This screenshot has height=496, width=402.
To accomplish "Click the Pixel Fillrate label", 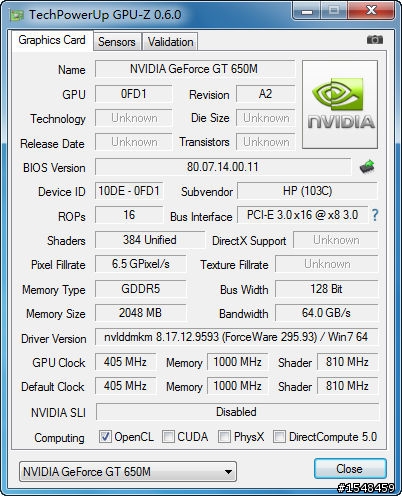I will click(58, 265).
